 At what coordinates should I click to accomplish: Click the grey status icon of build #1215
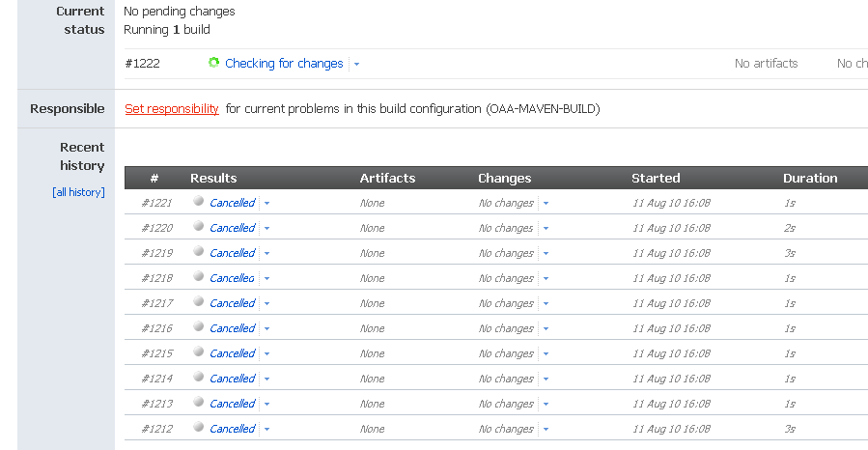198,352
